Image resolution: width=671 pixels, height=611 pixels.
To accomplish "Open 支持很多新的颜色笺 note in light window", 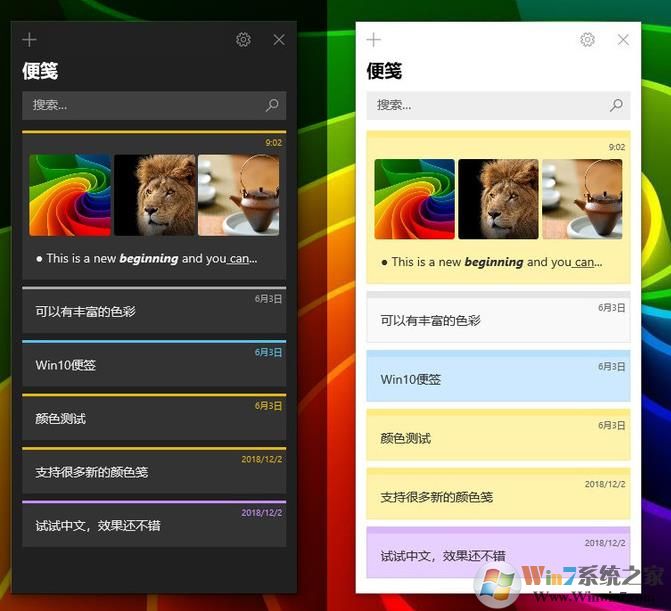I will 498,493.
